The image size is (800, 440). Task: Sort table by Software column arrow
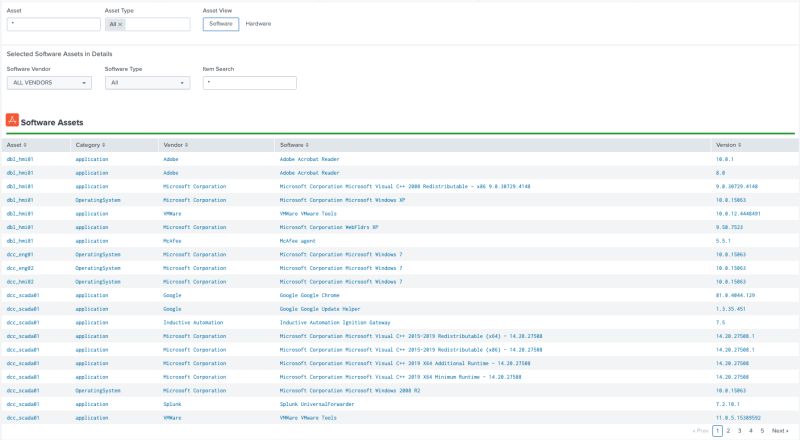307,145
